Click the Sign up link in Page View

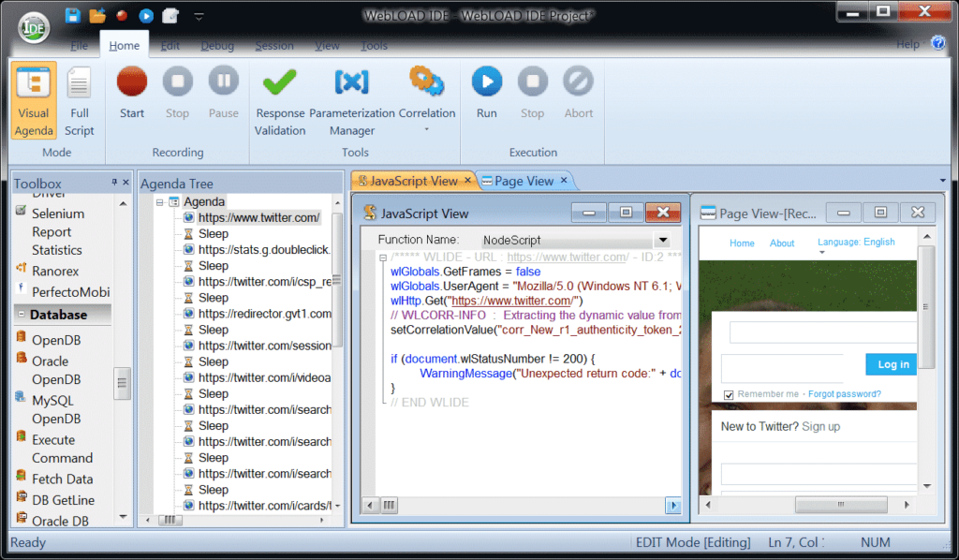820,426
